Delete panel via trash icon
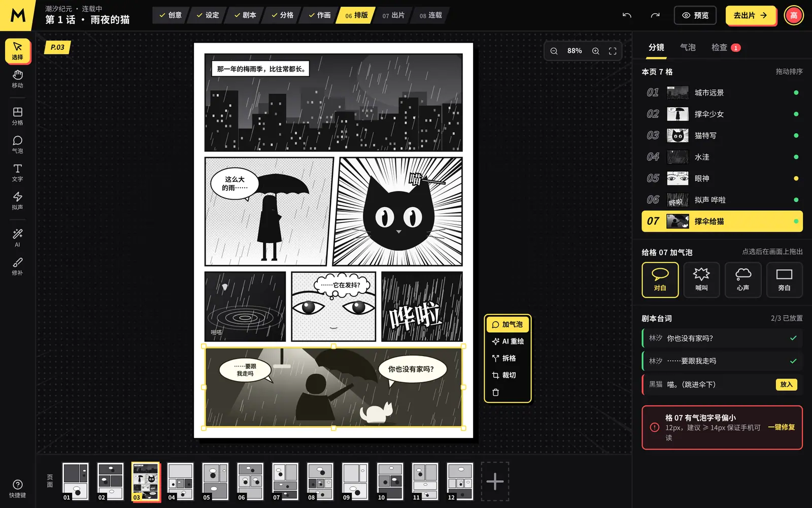Viewport: 812px width, 508px height. 496,392
